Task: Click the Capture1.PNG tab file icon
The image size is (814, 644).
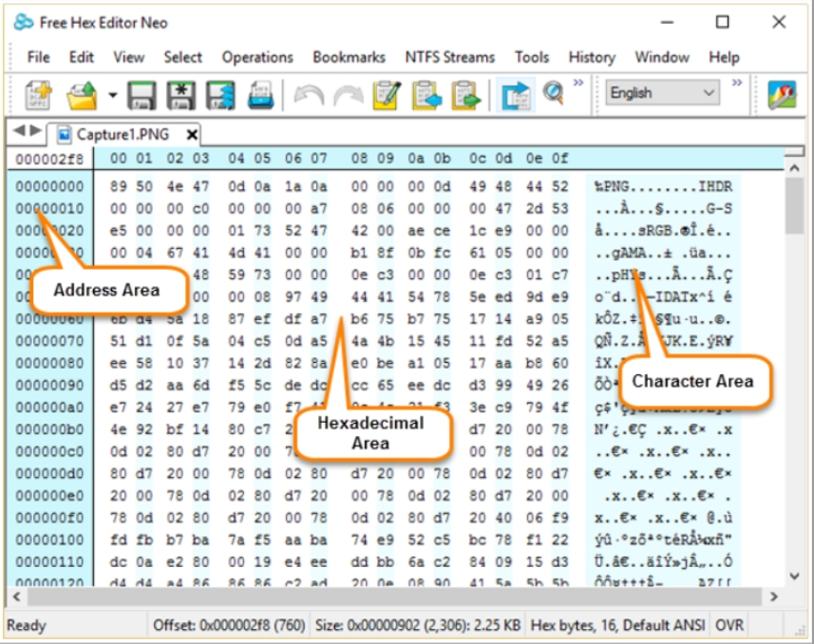Action: 64,135
